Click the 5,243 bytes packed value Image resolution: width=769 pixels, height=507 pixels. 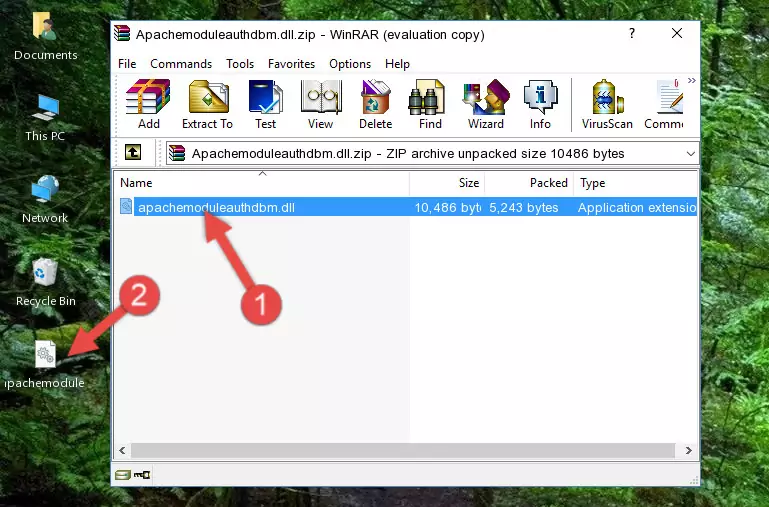pyautogui.click(x=523, y=207)
